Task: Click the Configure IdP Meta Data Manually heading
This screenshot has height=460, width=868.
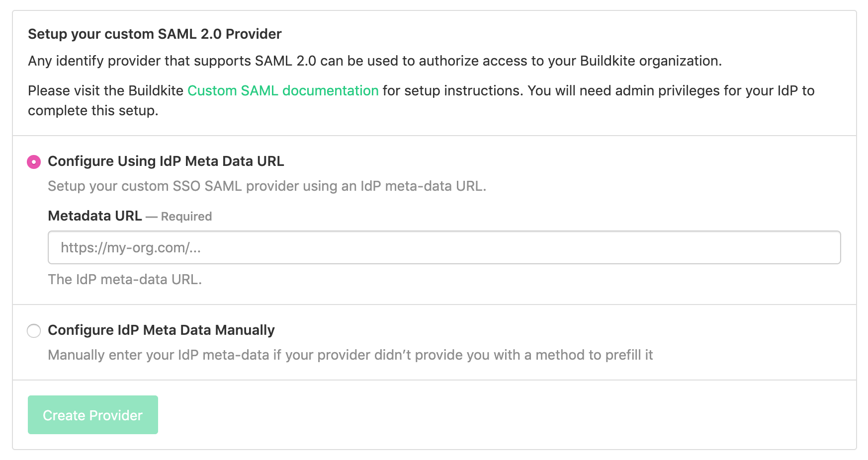Action: click(161, 330)
